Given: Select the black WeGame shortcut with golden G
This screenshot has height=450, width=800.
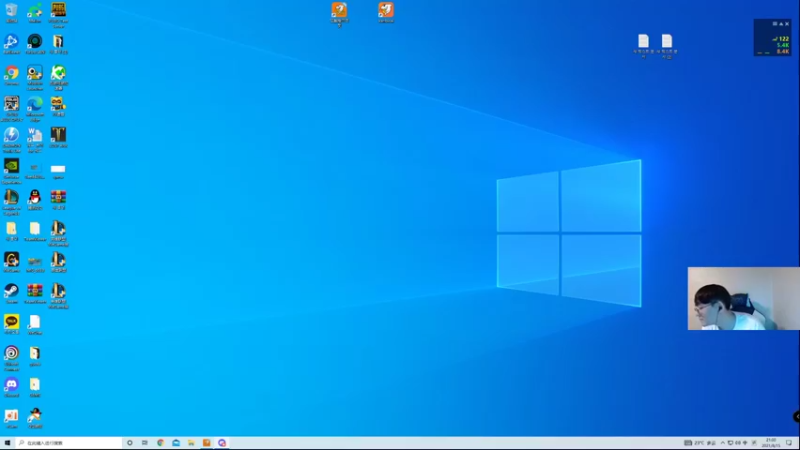Looking at the screenshot, I should pyautogui.click(x=11, y=262).
